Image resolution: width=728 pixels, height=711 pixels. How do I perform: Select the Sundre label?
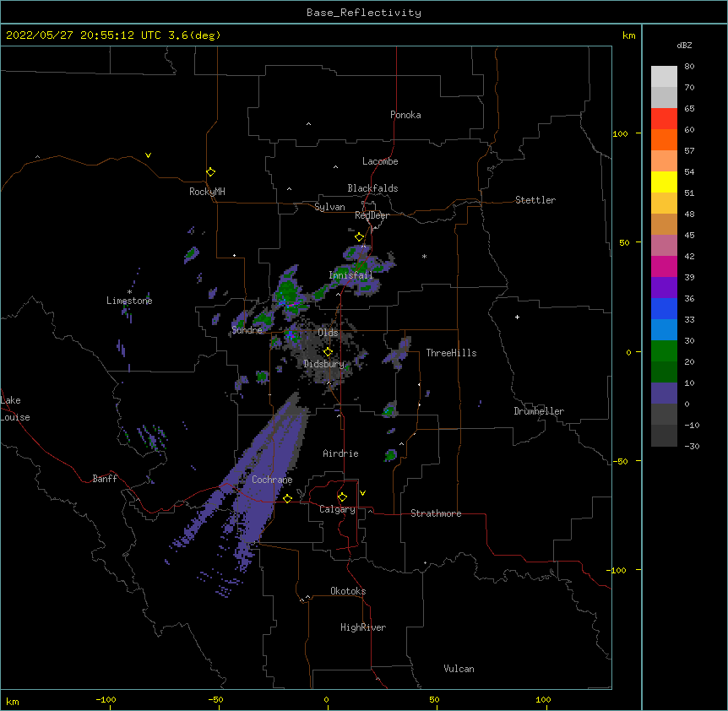tap(247, 330)
